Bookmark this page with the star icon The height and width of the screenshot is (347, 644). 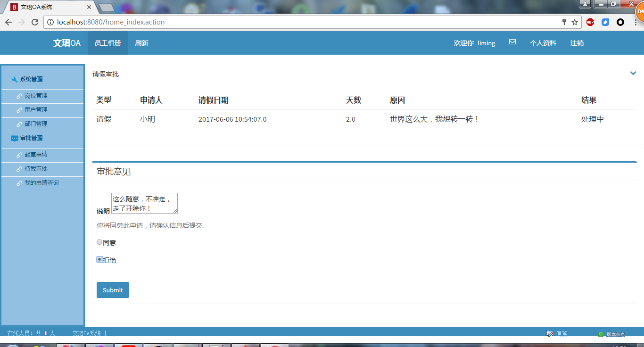575,22
